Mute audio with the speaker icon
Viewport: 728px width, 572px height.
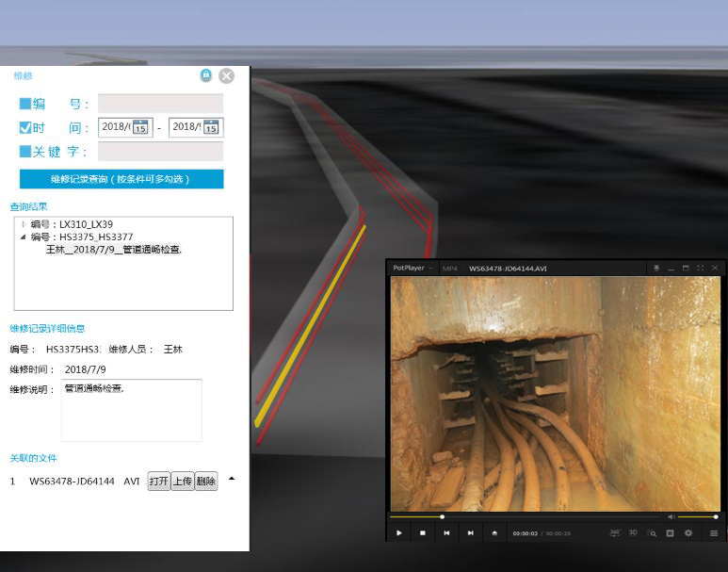click(x=671, y=516)
